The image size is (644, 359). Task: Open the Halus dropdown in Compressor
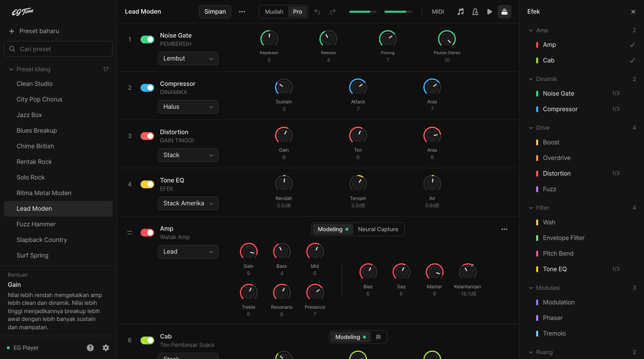tap(188, 107)
